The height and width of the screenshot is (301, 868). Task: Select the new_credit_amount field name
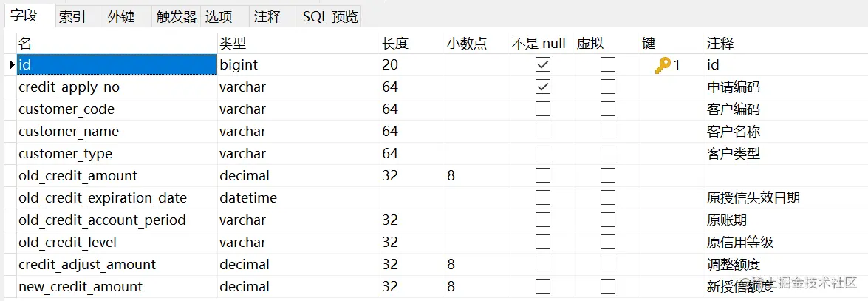[x=81, y=287]
